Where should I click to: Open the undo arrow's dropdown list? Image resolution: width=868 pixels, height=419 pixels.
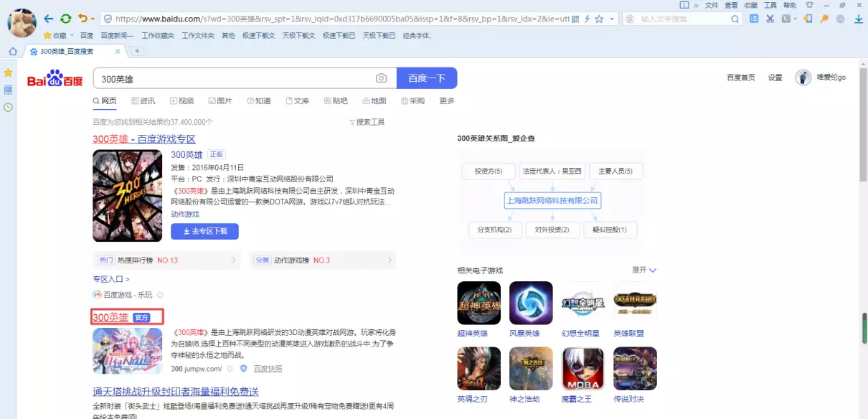93,19
